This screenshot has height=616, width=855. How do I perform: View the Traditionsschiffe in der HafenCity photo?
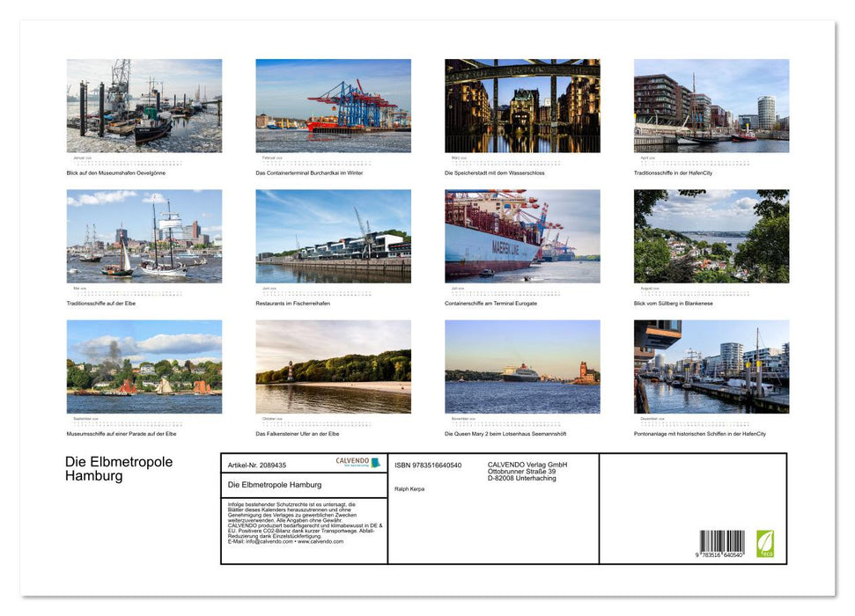[712, 105]
